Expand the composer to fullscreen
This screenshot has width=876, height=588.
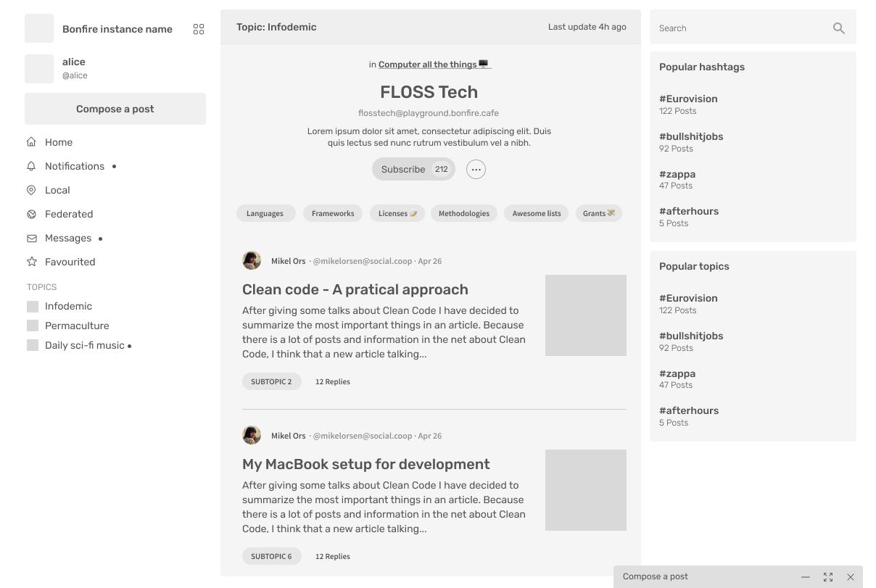tap(828, 576)
